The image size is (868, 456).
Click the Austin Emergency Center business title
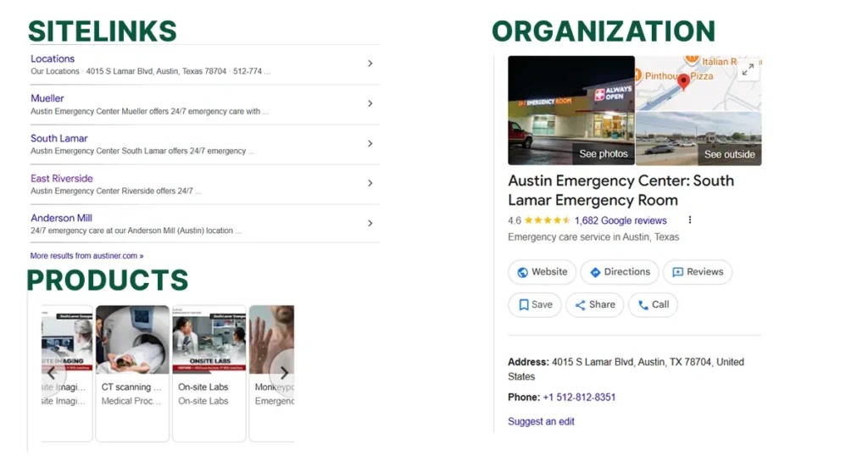(x=621, y=191)
